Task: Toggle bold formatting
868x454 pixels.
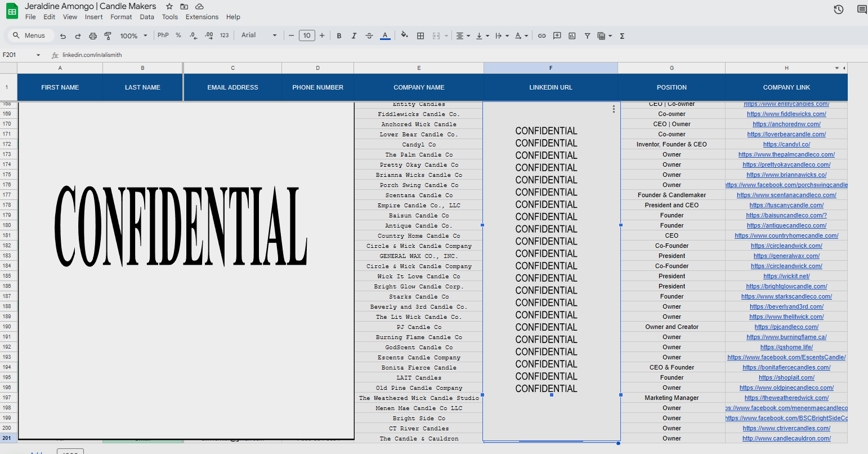Action: click(339, 35)
